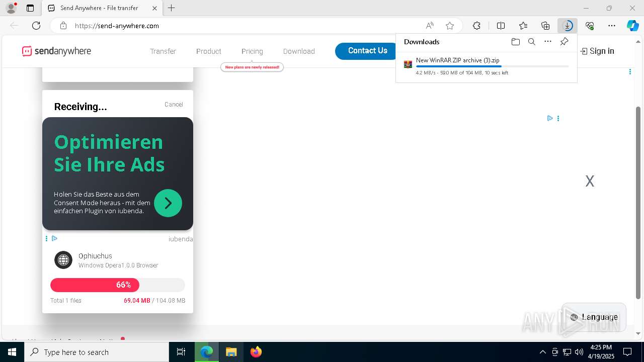Open more options in Downloads panel
Image resolution: width=644 pixels, height=362 pixels.
[548, 42]
